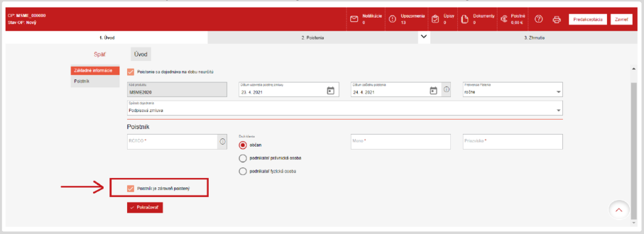Image resolution: width=644 pixels, height=234 pixels.
Task: Click the printer icon
Action: (x=557, y=19)
